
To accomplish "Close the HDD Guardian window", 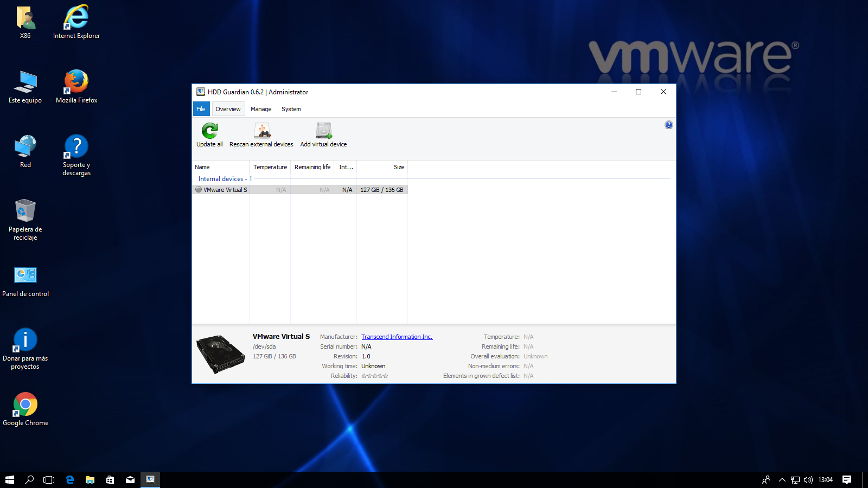I will pos(663,92).
